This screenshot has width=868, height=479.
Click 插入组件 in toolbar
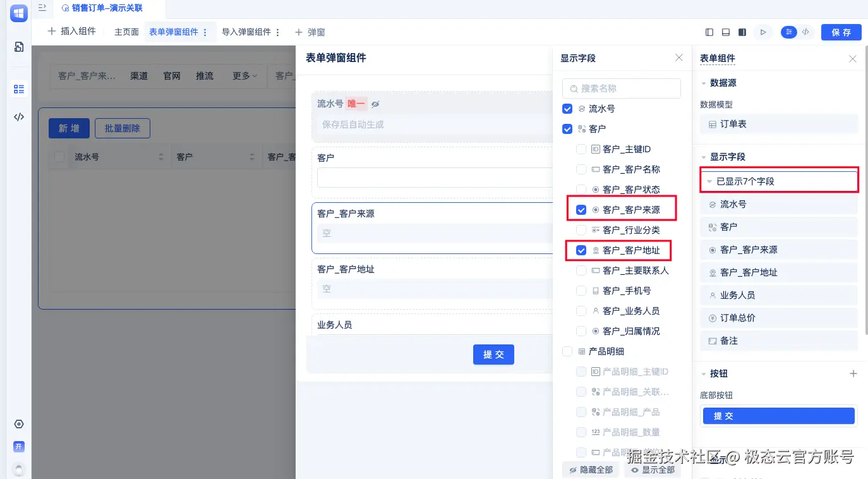[x=72, y=32]
